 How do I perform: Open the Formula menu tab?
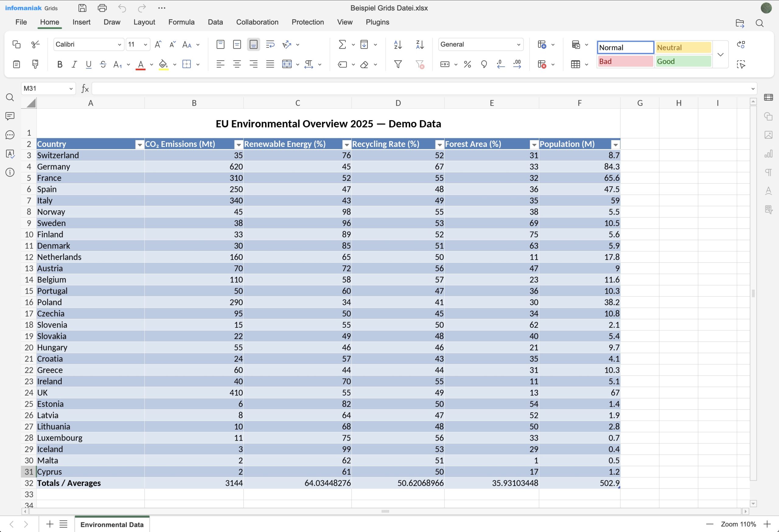[181, 22]
